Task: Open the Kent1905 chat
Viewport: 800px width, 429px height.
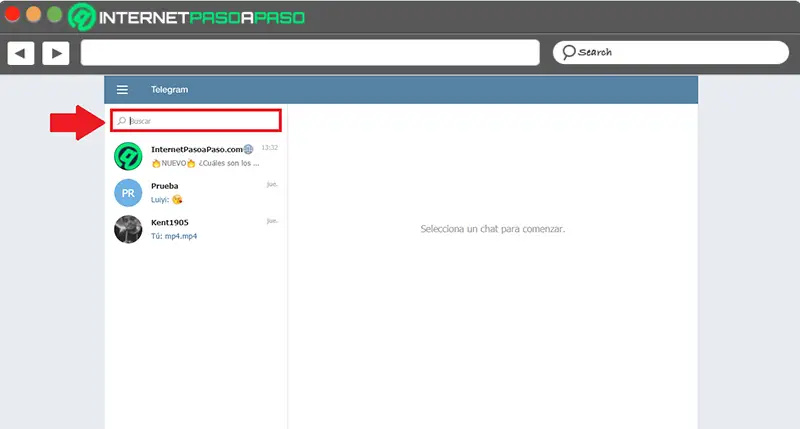Action: [196, 230]
